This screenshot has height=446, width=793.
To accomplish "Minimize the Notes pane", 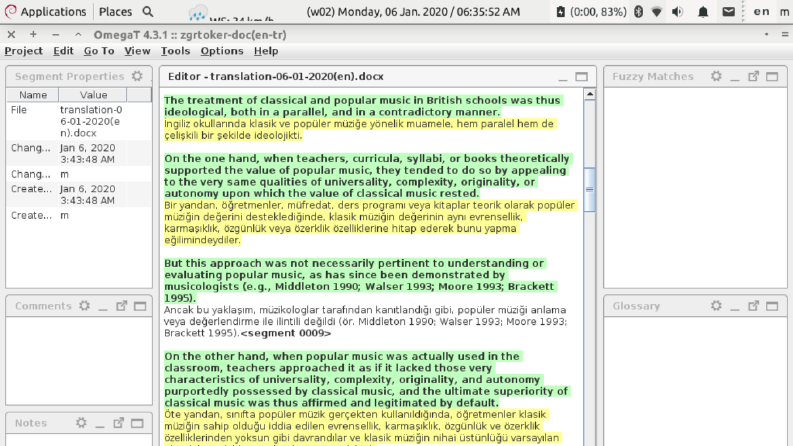I will [x=100, y=424].
